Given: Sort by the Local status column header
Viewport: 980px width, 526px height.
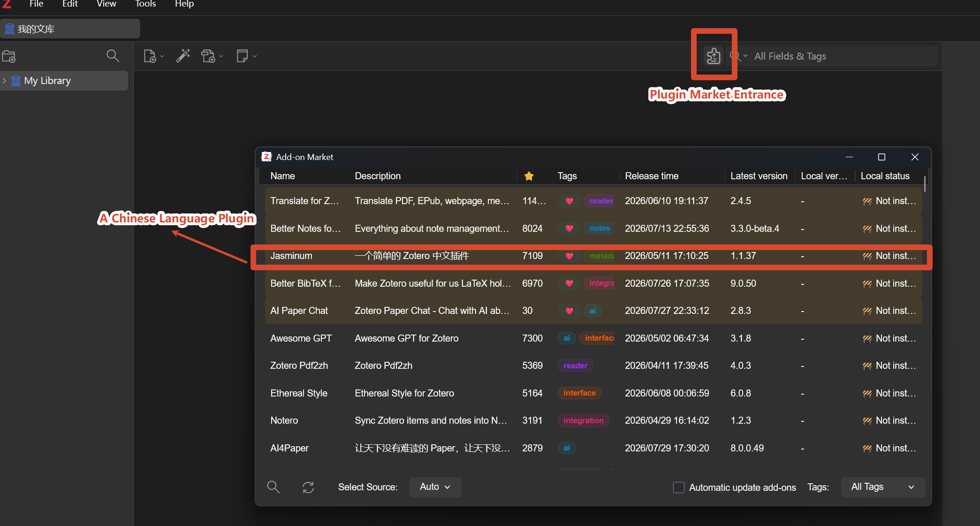Looking at the screenshot, I should 885,176.
